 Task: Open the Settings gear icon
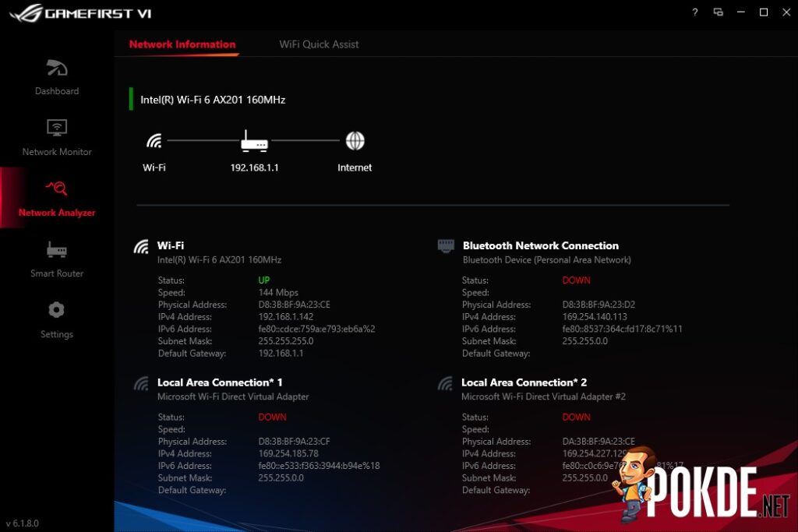coord(56,310)
